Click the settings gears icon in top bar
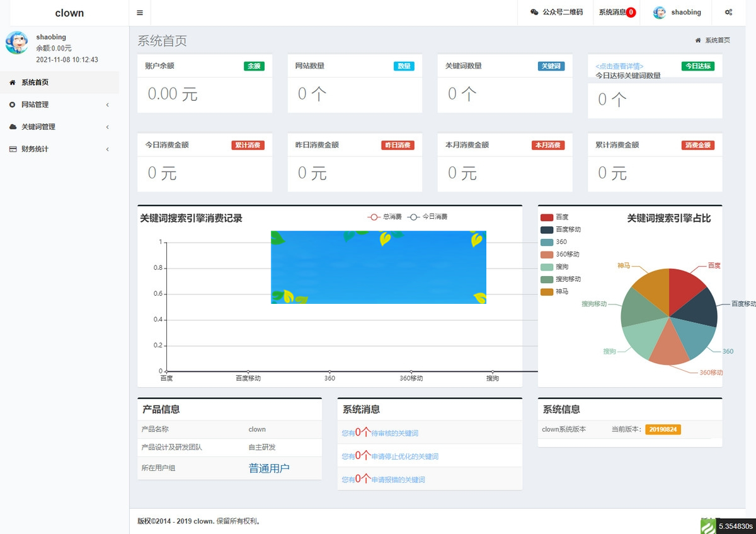The image size is (756, 534). click(x=728, y=12)
